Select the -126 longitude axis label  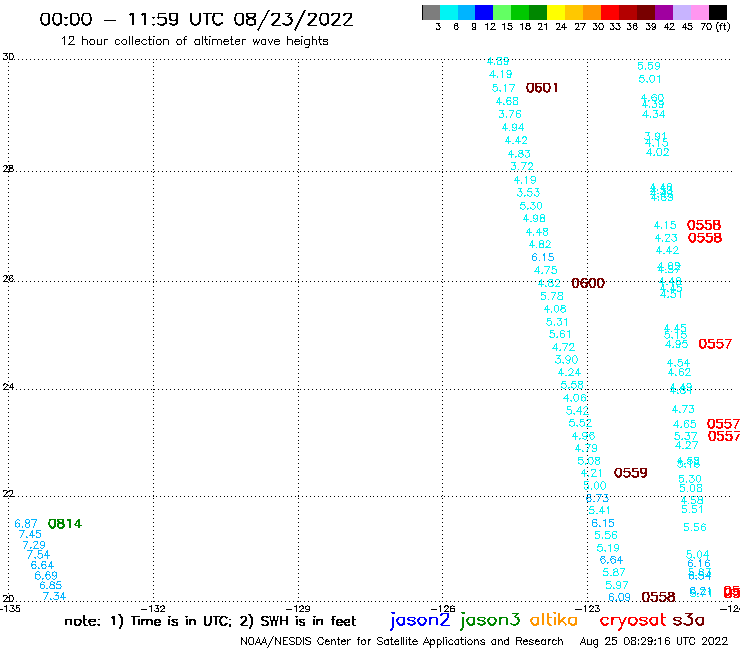[x=443, y=608]
